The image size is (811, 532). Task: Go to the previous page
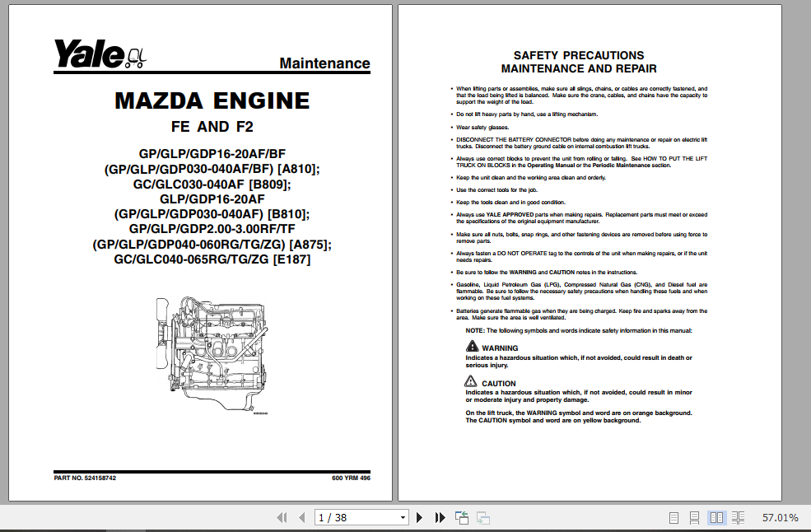302,517
